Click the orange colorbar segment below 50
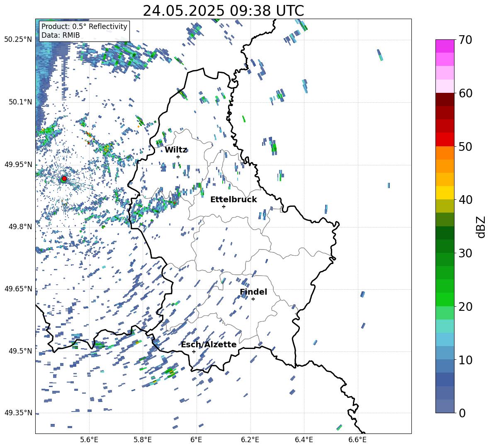Image resolution: width=491 pixels, height=448 pixels. [445, 153]
